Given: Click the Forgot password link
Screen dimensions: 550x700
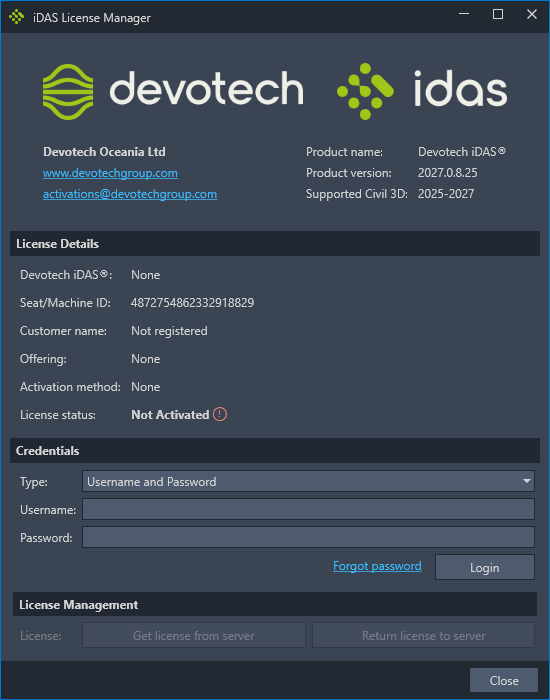Looking at the screenshot, I should 377,566.
